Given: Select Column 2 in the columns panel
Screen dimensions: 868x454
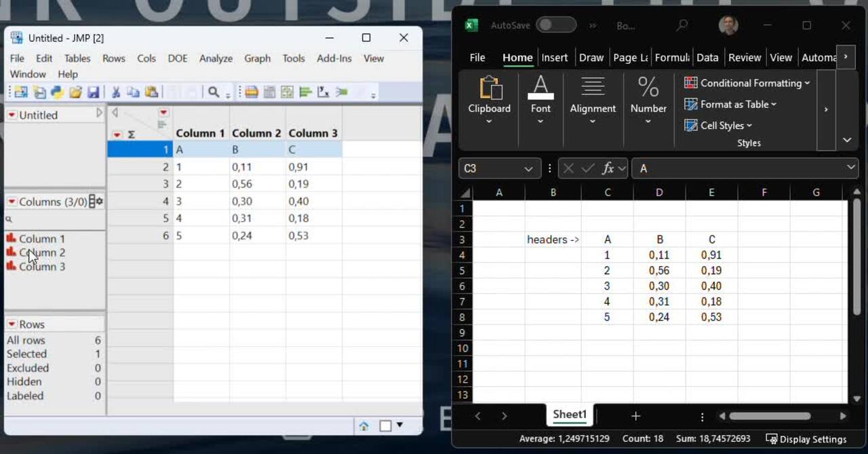Looking at the screenshot, I should click(x=41, y=252).
